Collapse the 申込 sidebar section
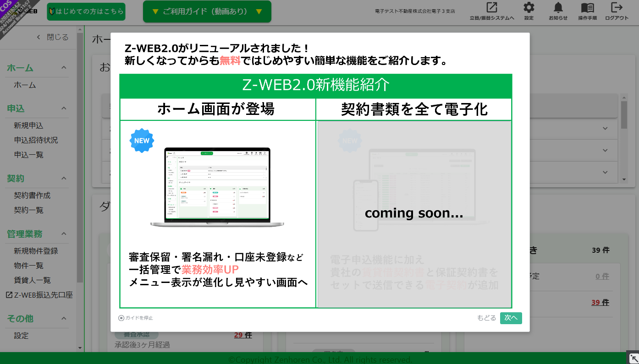Screen dimensions: 639x364 64,109
